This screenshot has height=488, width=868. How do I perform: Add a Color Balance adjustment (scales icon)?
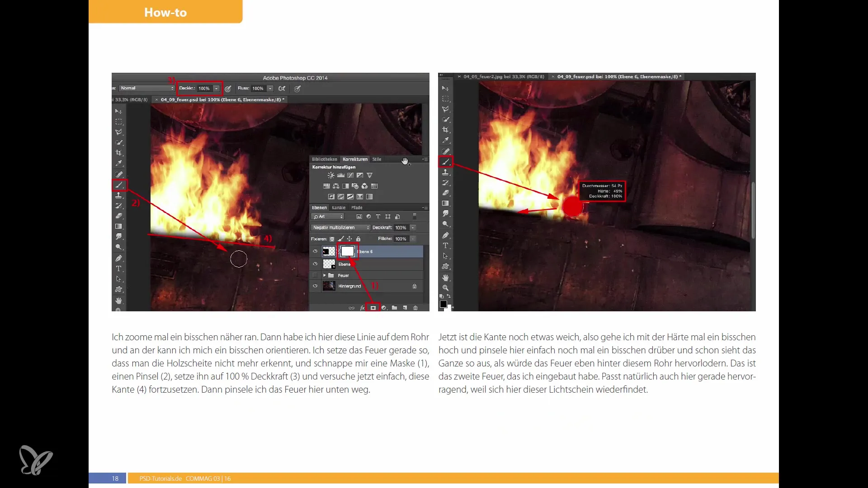[336, 186]
